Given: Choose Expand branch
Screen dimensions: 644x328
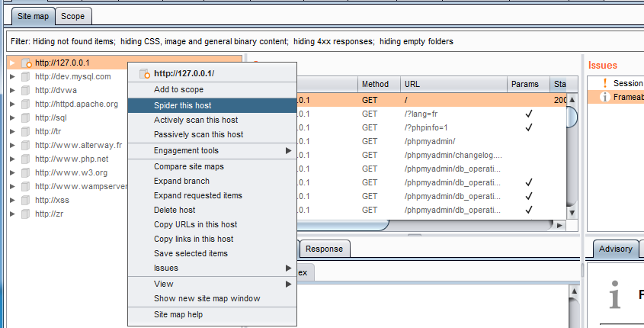Looking at the screenshot, I should (x=213, y=181).
